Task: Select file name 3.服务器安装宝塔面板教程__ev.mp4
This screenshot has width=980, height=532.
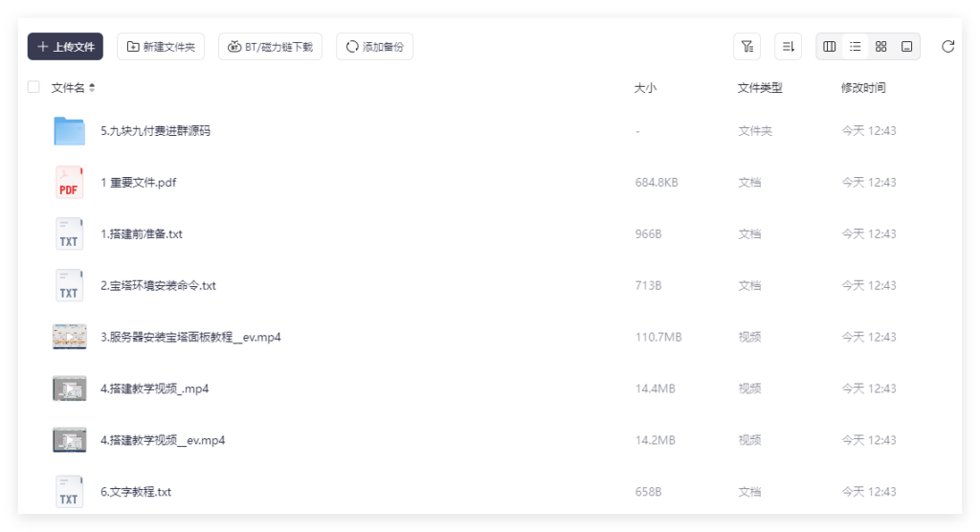Action: tap(190, 337)
